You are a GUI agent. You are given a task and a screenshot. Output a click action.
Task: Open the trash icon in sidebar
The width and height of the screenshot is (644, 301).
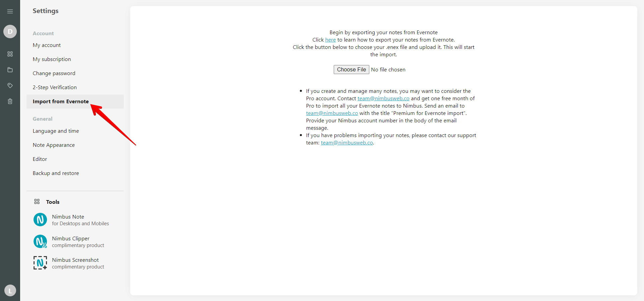[x=10, y=101]
